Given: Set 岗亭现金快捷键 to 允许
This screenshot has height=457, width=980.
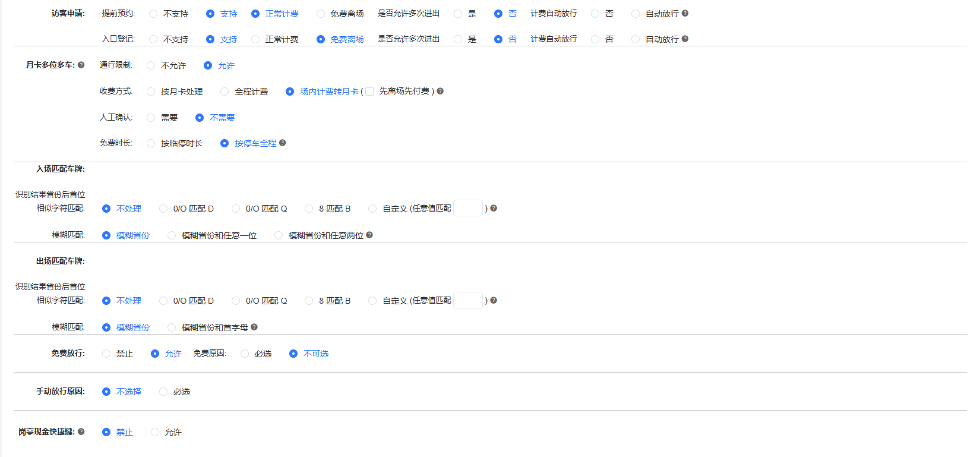Looking at the screenshot, I should (155, 432).
